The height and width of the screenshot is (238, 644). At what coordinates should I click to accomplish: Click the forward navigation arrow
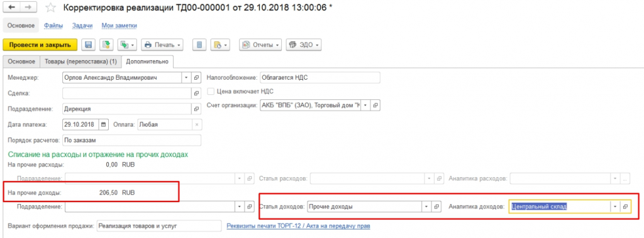(x=28, y=8)
